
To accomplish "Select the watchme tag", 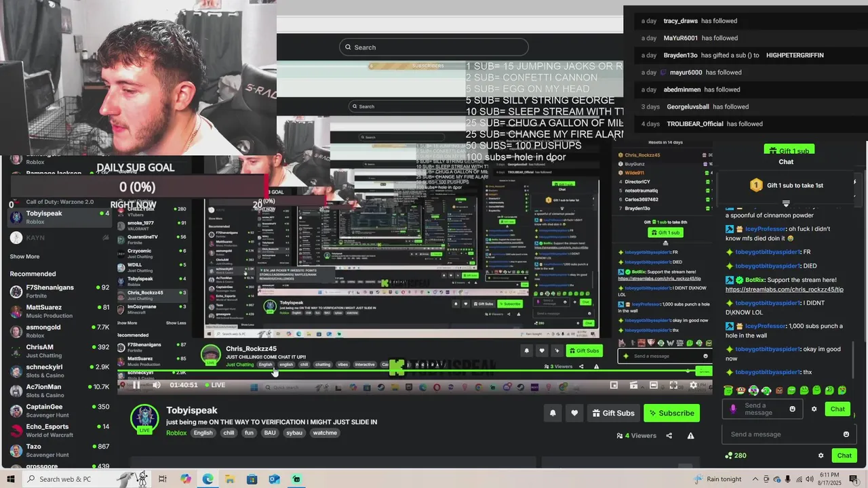I will click(x=325, y=432).
